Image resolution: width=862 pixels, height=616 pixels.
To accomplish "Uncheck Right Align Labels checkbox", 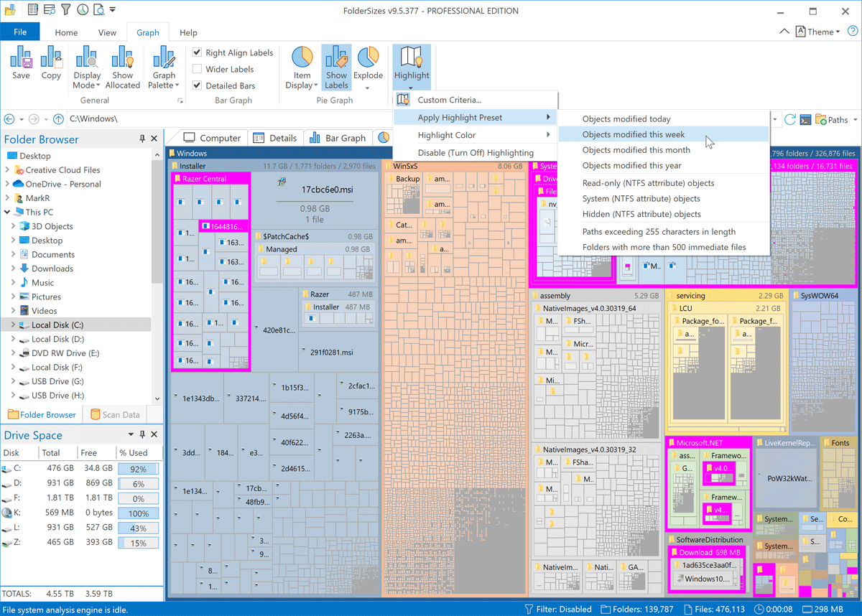I will click(x=198, y=52).
